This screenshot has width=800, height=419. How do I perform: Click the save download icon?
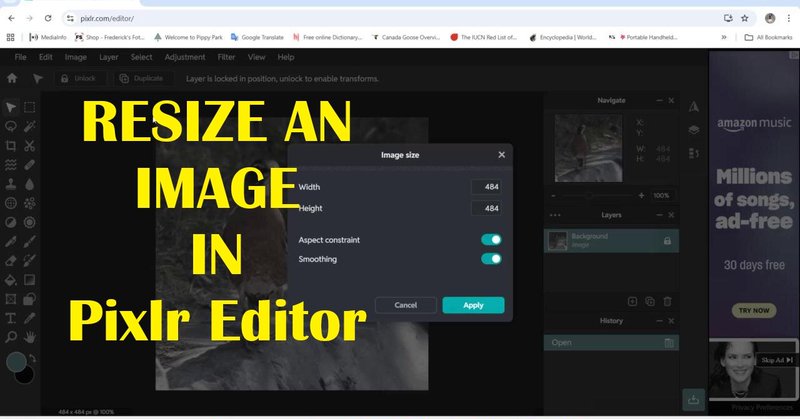point(693,400)
